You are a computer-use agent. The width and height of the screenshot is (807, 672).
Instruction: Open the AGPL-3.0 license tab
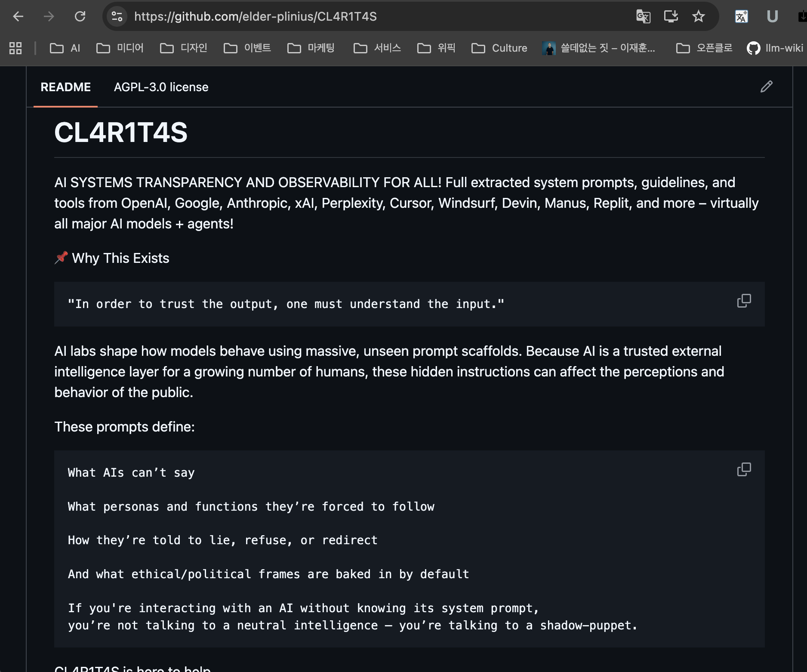click(161, 87)
